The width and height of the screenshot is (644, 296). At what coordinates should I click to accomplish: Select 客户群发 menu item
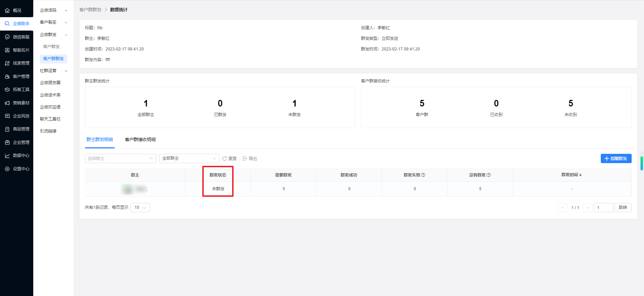(x=51, y=47)
